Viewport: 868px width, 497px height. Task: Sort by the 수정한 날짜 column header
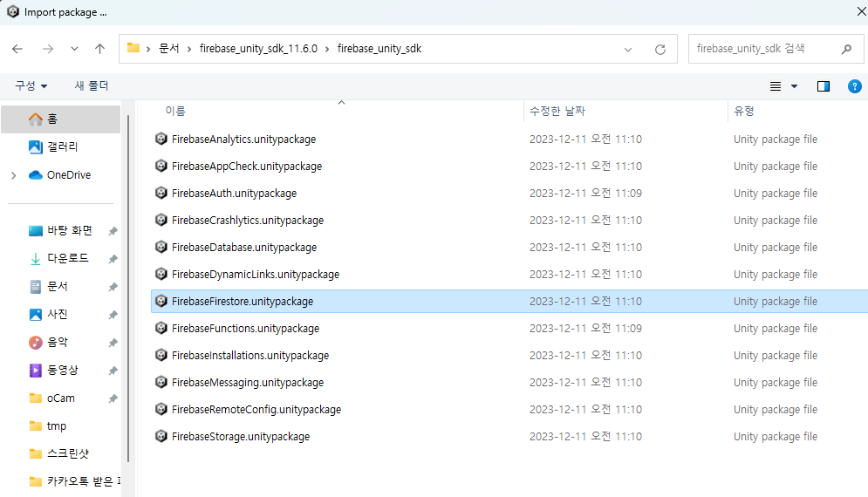(x=557, y=111)
